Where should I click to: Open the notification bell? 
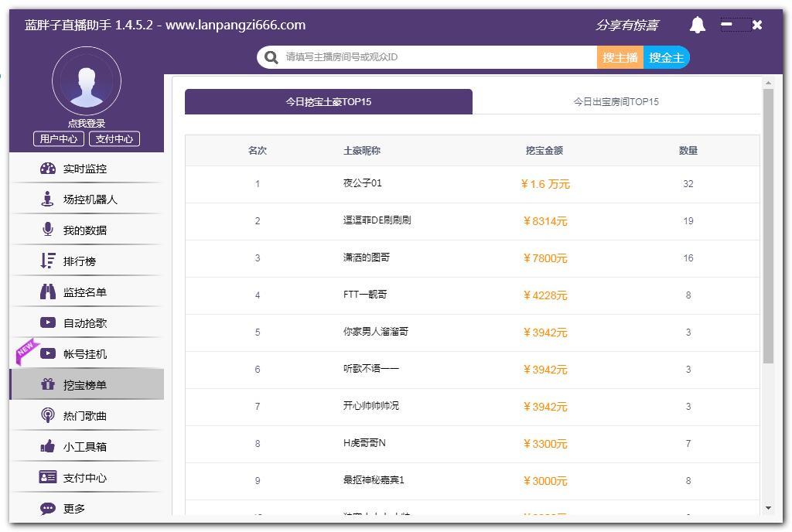coord(697,24)
